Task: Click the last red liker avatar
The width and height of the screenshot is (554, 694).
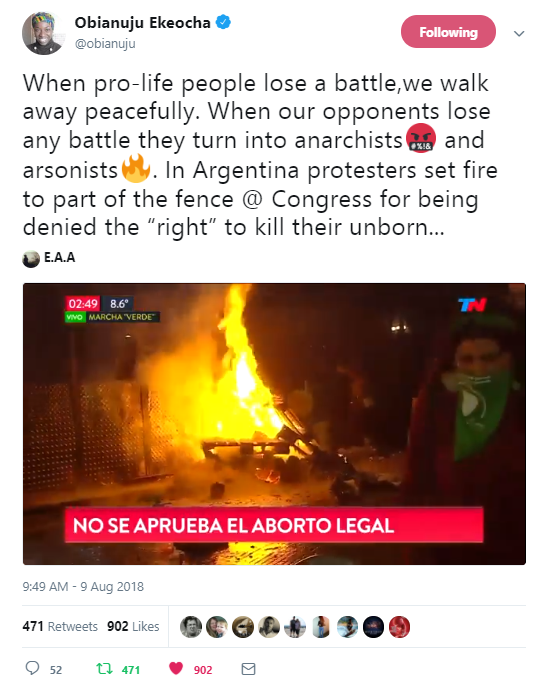Action: 400,627
